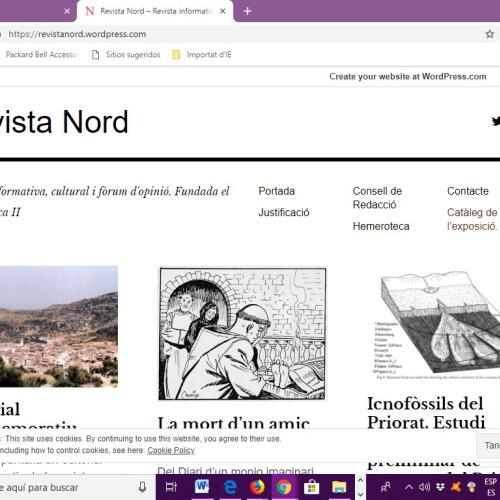500x500 pixels.
Task: Open the Twitter bird icon link
Action: 496,121
